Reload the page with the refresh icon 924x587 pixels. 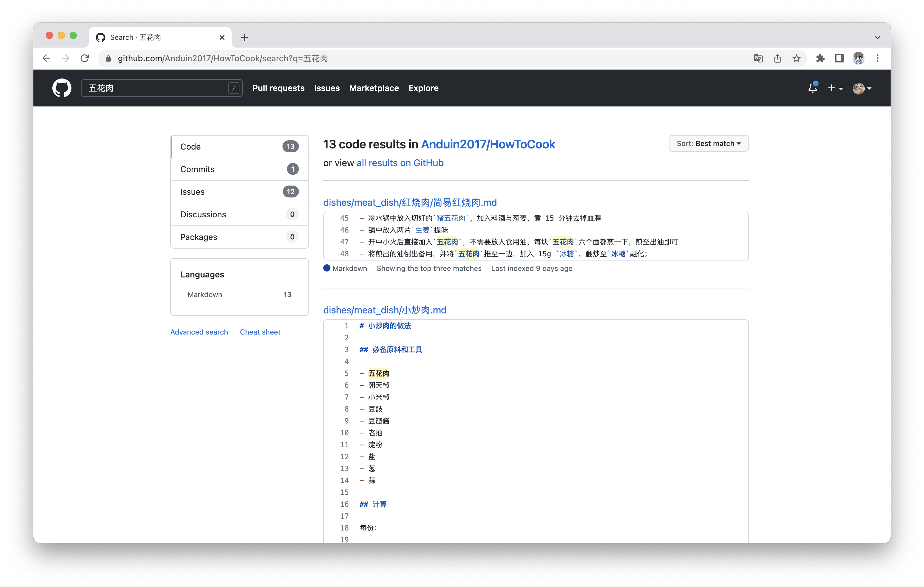[x=85, y=58]
